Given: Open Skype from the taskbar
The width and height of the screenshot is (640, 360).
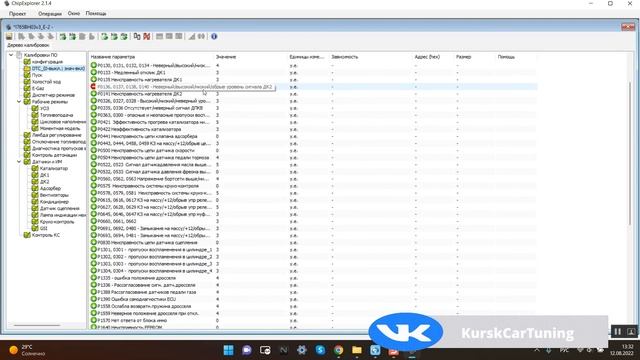Looking at the screenshot, I should (320, 350).
